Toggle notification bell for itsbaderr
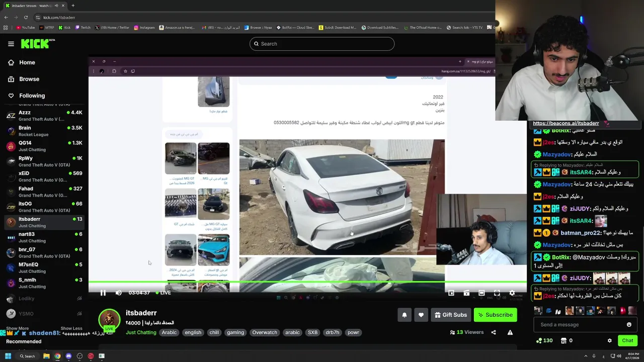 coord(405,315)
